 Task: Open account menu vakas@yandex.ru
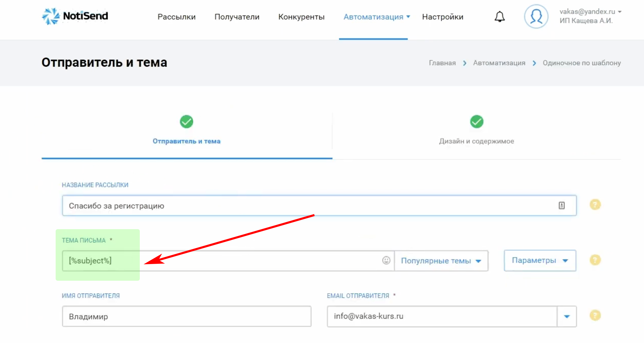point(590,12)
